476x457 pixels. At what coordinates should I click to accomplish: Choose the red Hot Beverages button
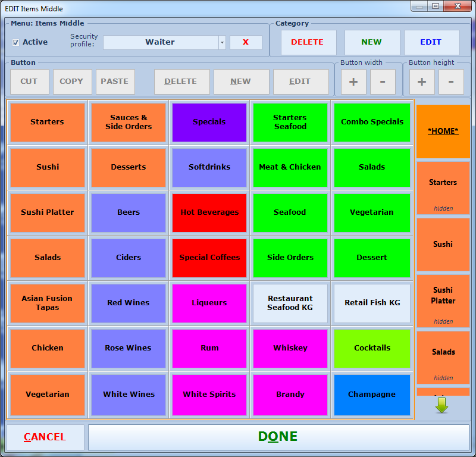click(x=209, y=212)
